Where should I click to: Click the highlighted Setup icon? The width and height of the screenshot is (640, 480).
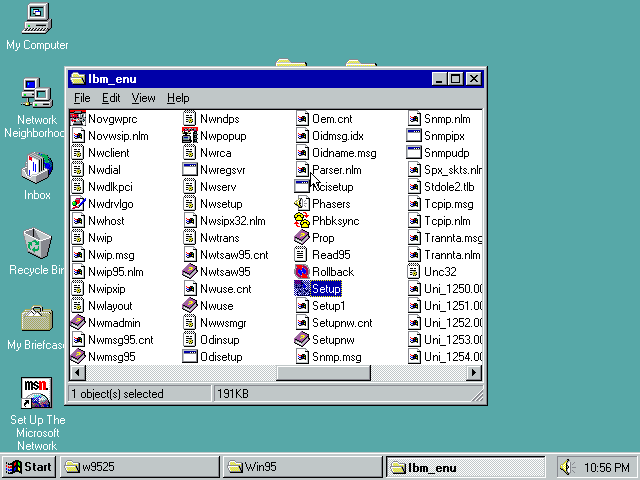302,289
